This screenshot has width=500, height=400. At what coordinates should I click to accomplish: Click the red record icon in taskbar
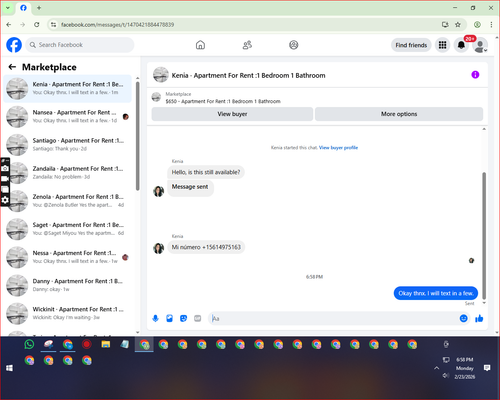(x=87, y=344)
